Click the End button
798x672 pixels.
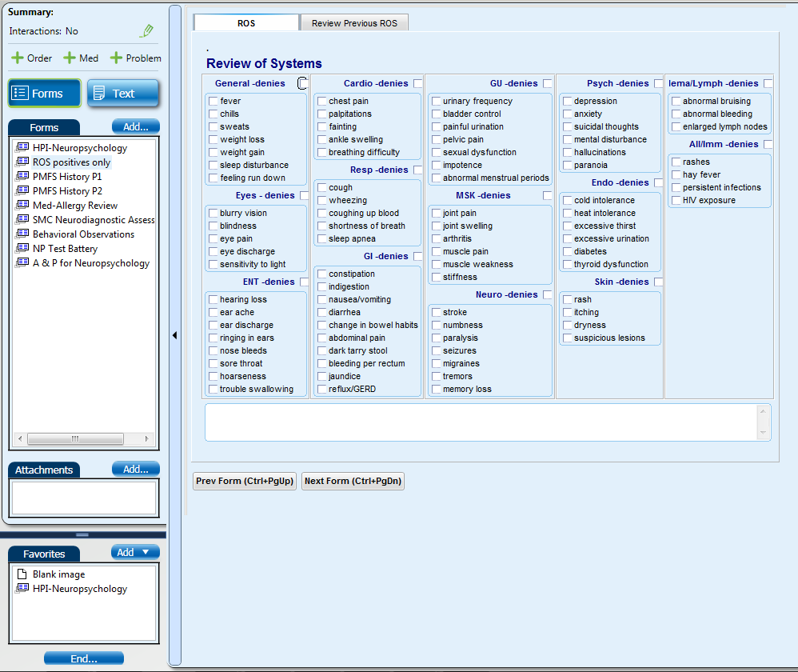pos(84,658)
